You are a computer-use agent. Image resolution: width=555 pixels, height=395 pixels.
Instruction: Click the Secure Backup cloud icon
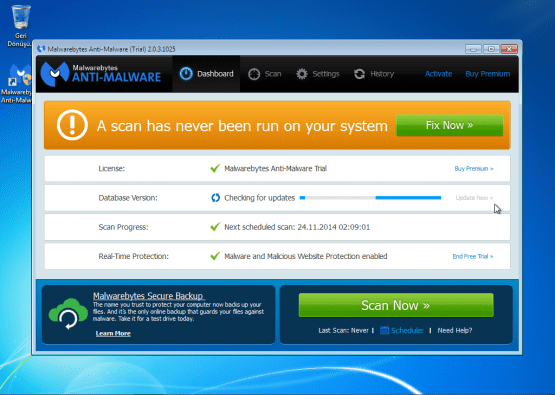tap(68, 314)
